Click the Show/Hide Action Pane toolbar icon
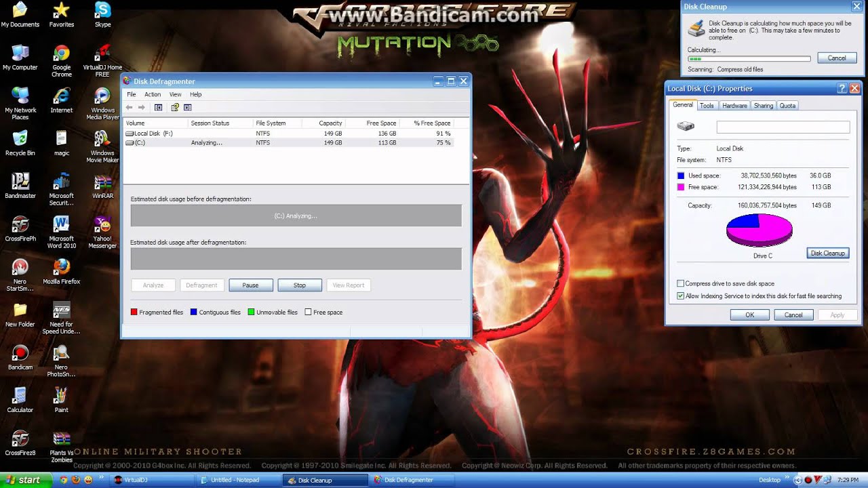Screen dimensions: 868x488 point(188,107)
